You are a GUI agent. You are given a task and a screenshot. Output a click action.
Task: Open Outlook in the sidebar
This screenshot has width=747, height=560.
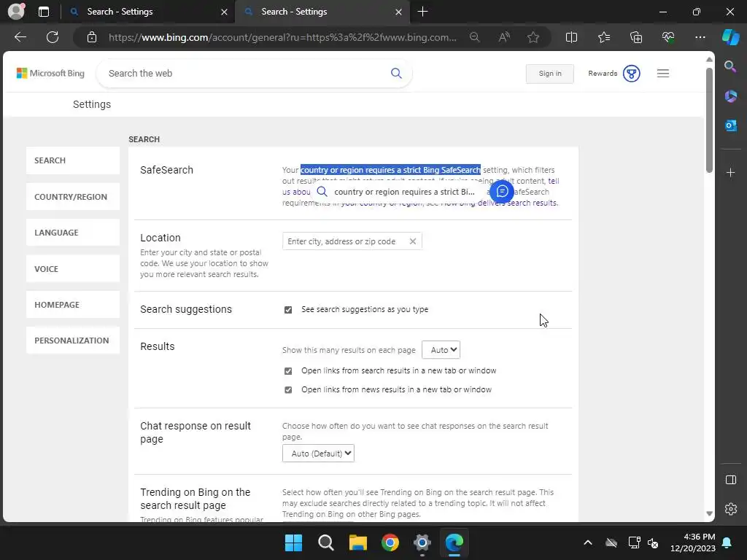(x=730, y=125)
